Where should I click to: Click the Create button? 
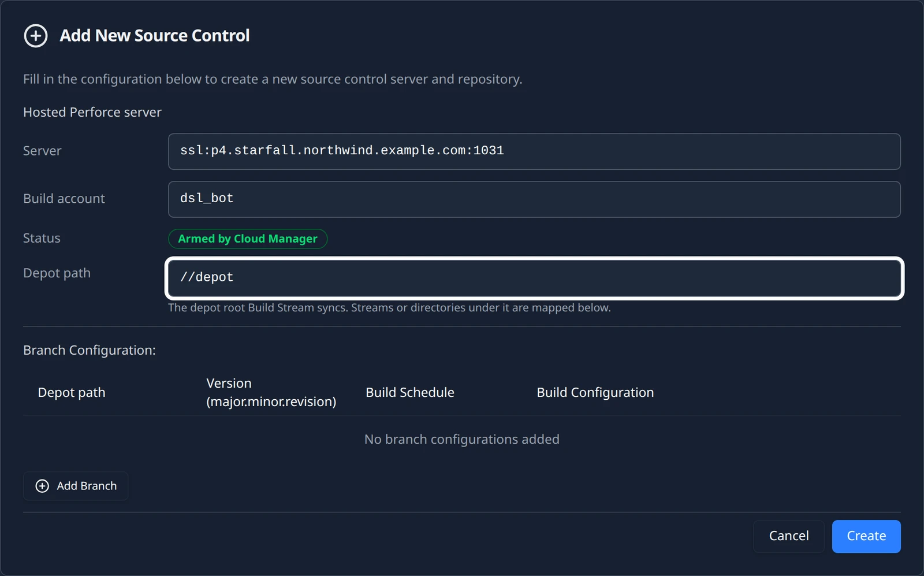point(866,536)
